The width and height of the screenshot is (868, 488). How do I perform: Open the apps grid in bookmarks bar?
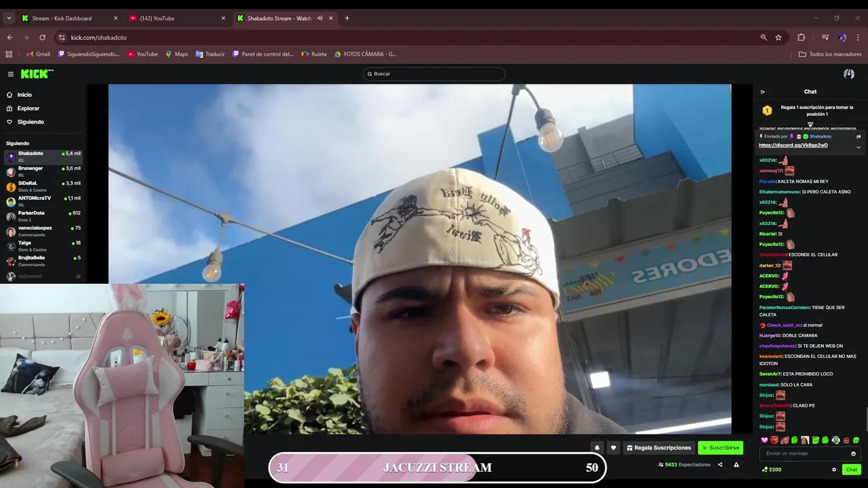coord(9,54)
